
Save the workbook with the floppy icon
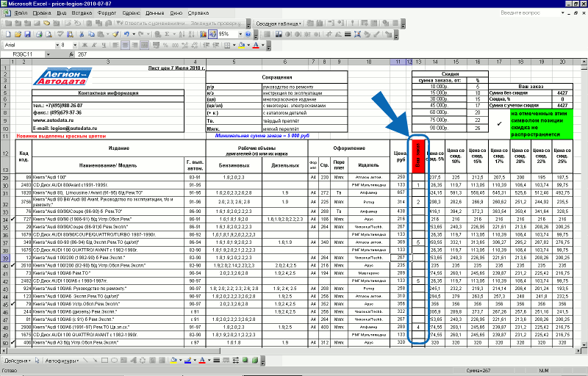coord(27,34)
